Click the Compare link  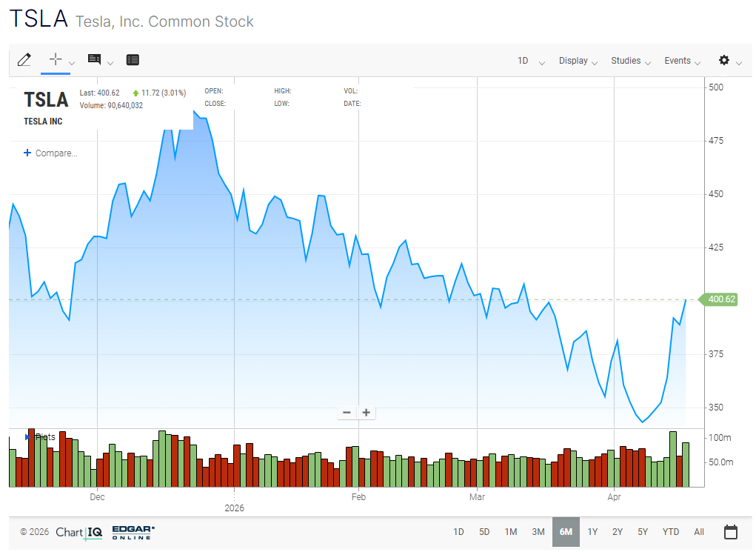click(50, 153)
